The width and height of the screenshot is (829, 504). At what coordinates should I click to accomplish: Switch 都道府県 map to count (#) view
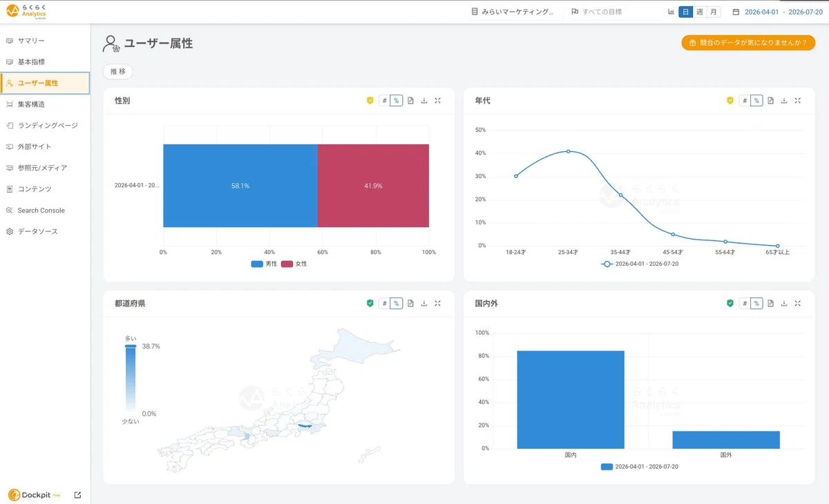[385, 303]
